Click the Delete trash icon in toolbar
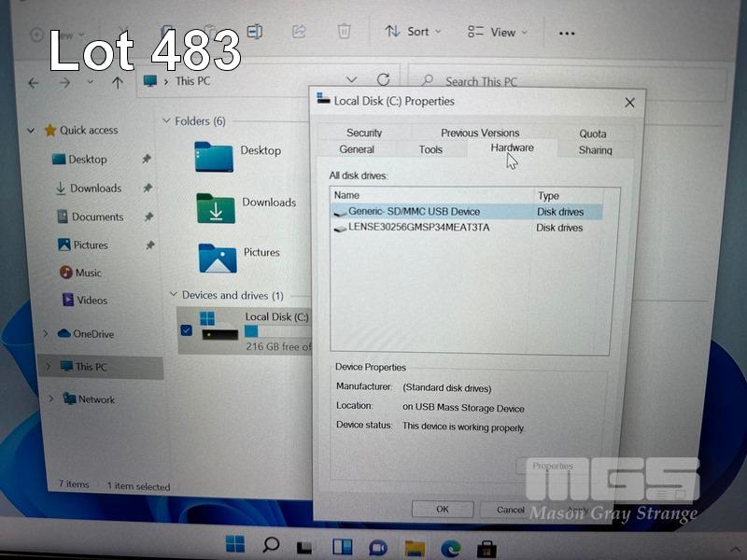The height and width of the screenshot is (560, 747). point(344,31)
